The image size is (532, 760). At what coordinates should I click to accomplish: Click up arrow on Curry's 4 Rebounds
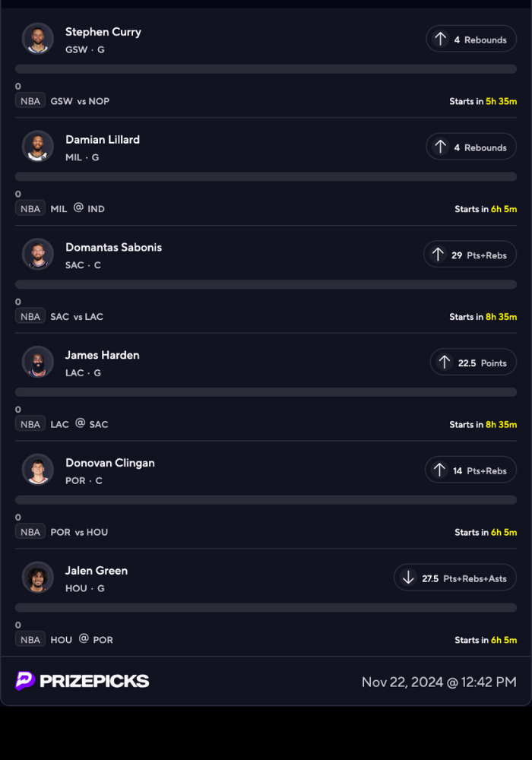coord(440,39)
